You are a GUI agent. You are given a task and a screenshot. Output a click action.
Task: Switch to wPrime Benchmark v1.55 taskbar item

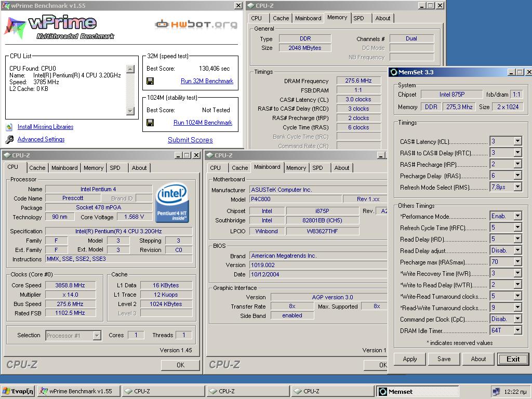coord(79,391)
